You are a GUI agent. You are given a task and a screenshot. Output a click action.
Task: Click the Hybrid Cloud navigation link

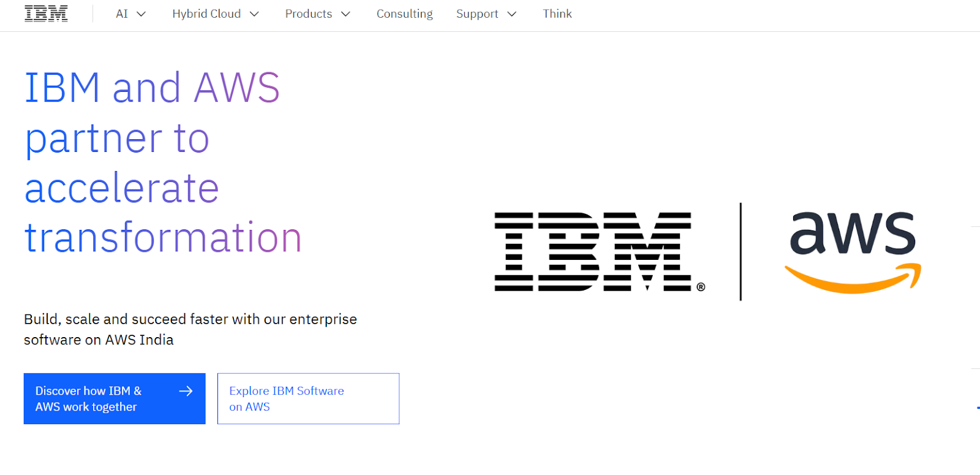(x=206, y=13)
